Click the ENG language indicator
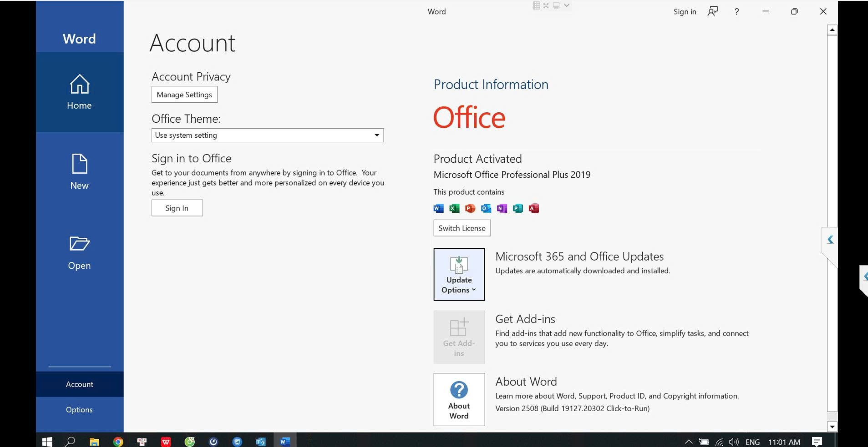Image resolution: width=868 pixels, height=447 pixels. 752,442
